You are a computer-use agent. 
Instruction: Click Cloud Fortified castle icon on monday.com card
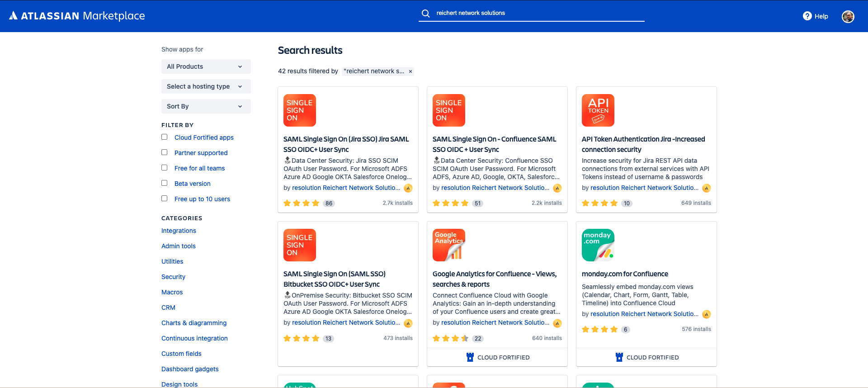(619, 357)
